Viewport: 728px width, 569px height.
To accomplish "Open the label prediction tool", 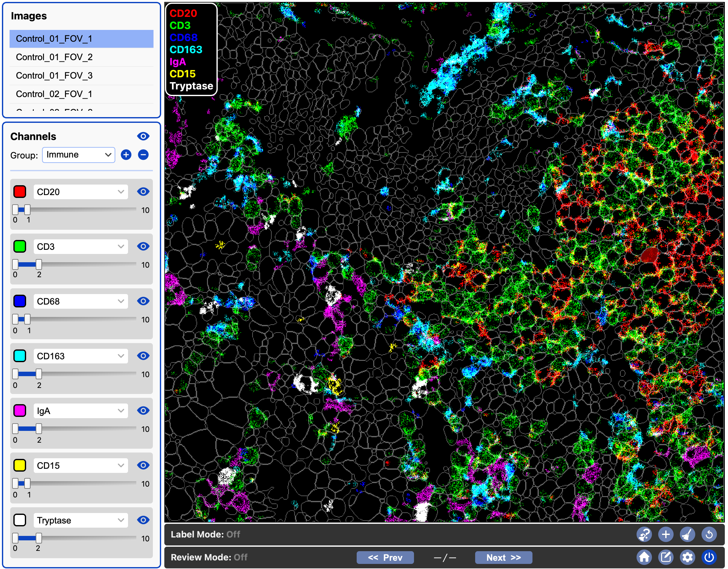I will click(644, 534).
